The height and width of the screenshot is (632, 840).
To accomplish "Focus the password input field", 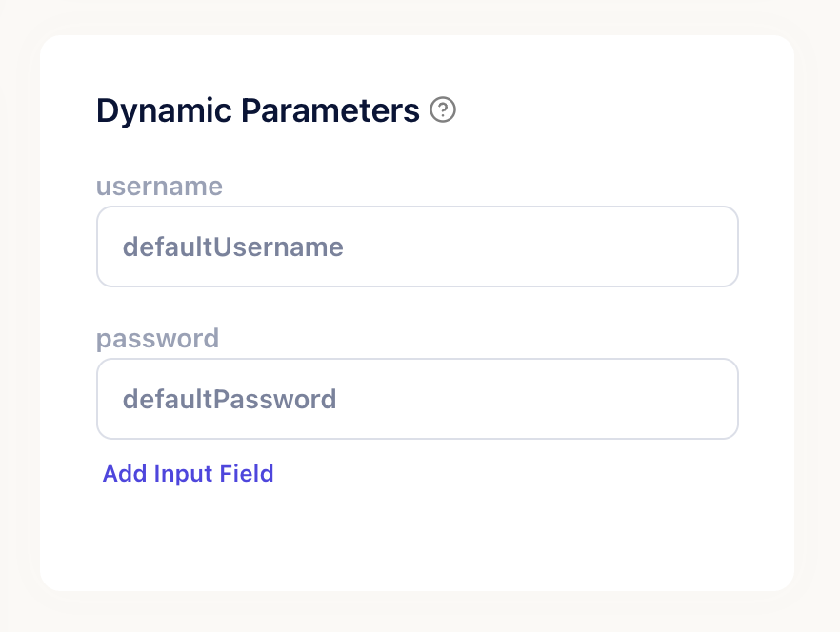I will pyautogui.click(x=417, y=399).
